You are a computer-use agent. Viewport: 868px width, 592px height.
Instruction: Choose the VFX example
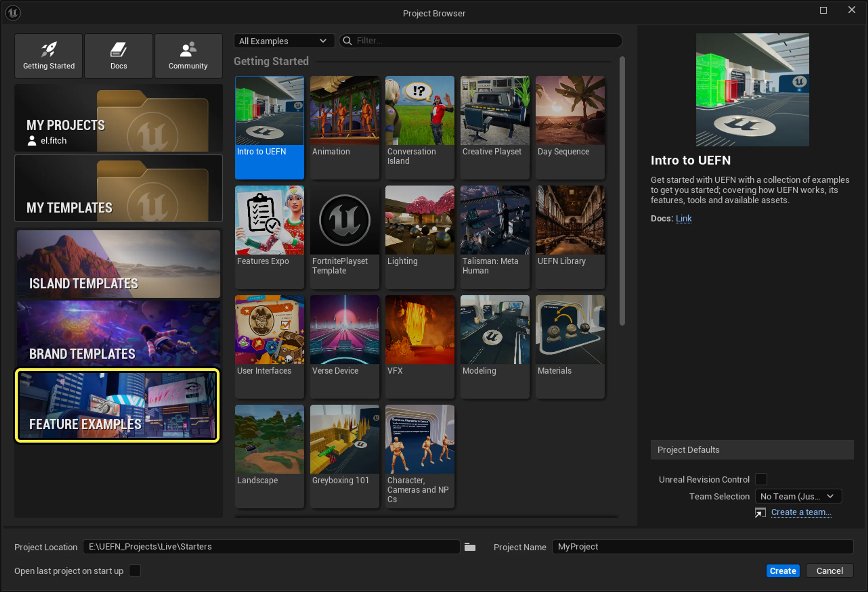[x=420, y=347]
